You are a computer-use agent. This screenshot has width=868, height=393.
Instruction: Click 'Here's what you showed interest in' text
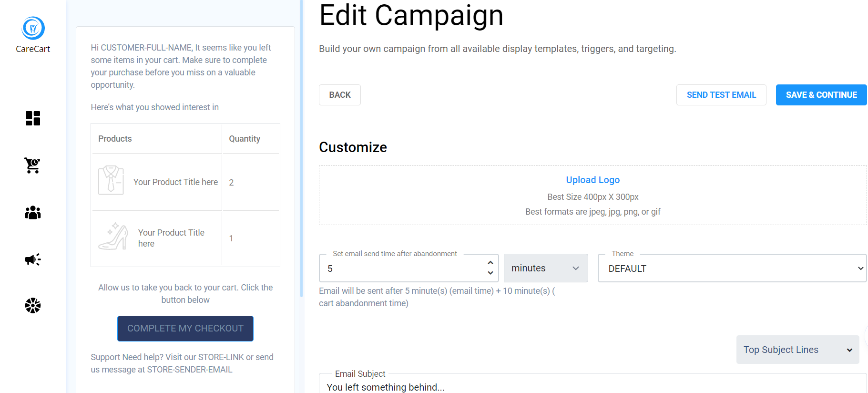point(154,107)
